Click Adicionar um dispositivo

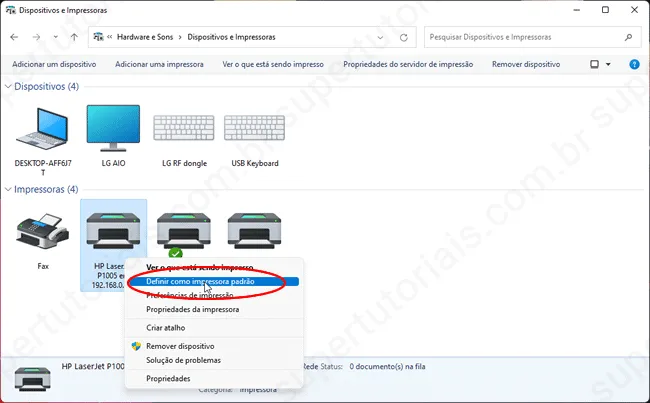54,64
